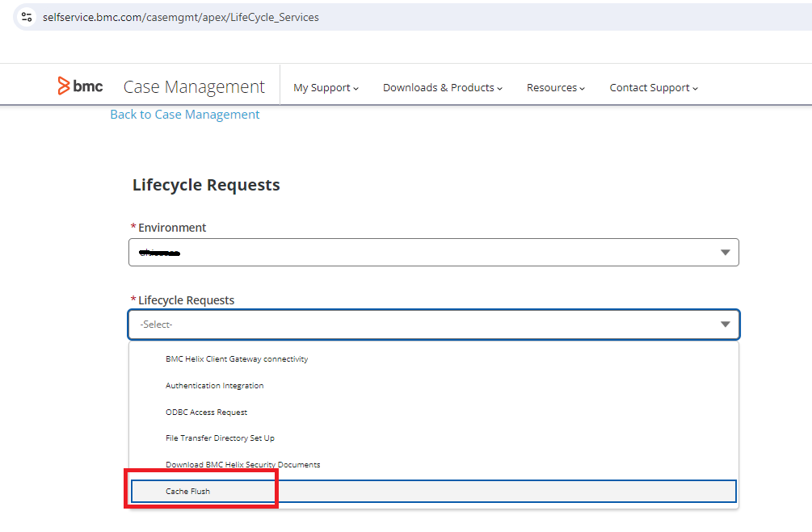
Task: Click the -Select- Lifecycle Requests combo box
Action: tap(420, 325)
